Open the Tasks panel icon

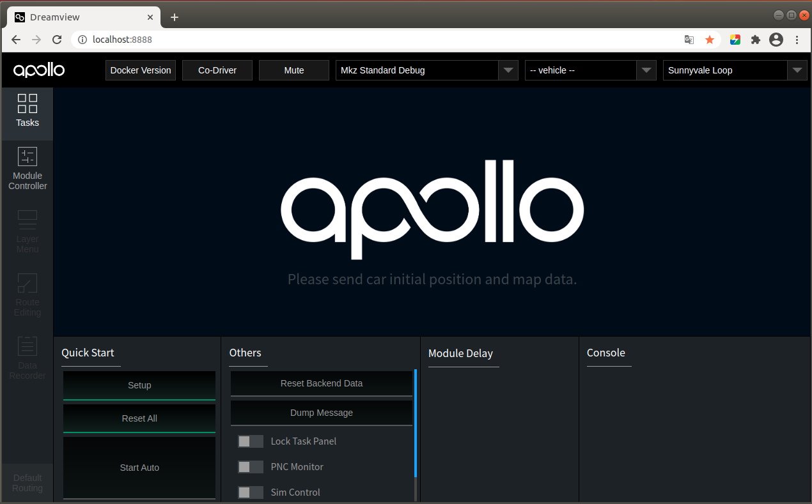coord(27,112)
